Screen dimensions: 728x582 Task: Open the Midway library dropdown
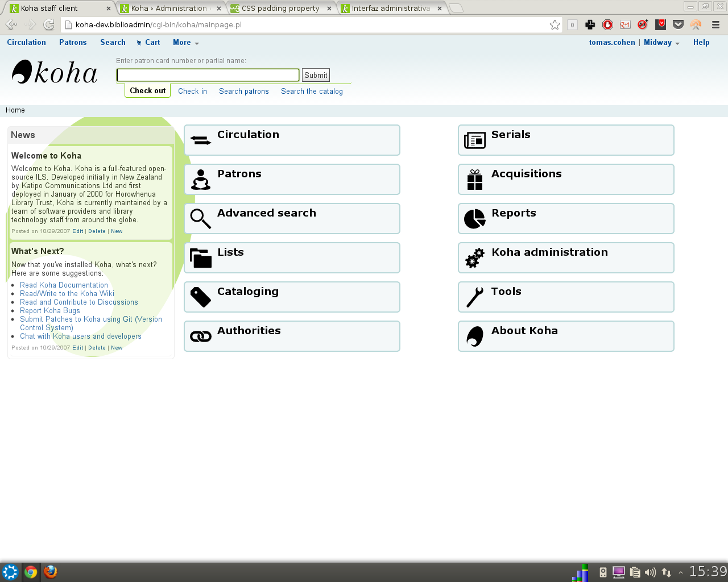tap(661, 43)
